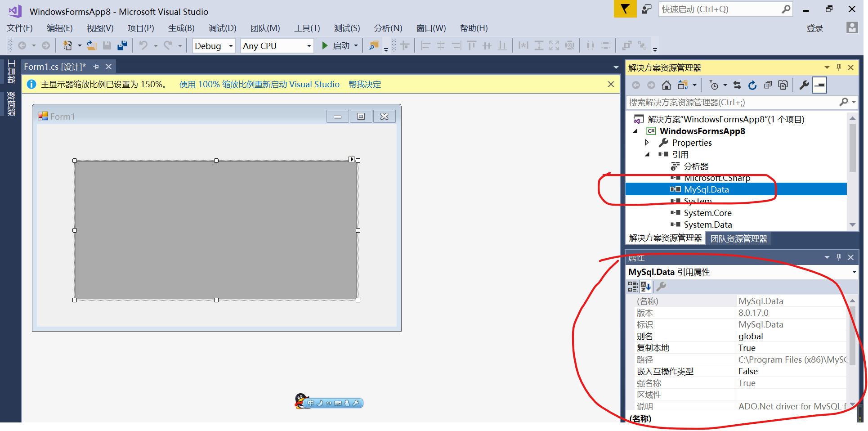Switch Properties panel to categorized view
Screen dimensions: 868x431
coord(633,287)
